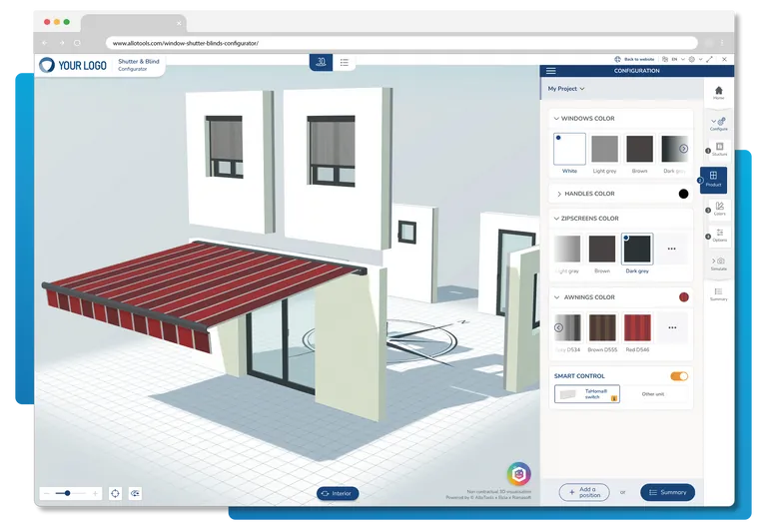Open the My Project dropdown
The height and width of the screenshot is (532, 767).
pyautogui.click(x=566, y=89)
